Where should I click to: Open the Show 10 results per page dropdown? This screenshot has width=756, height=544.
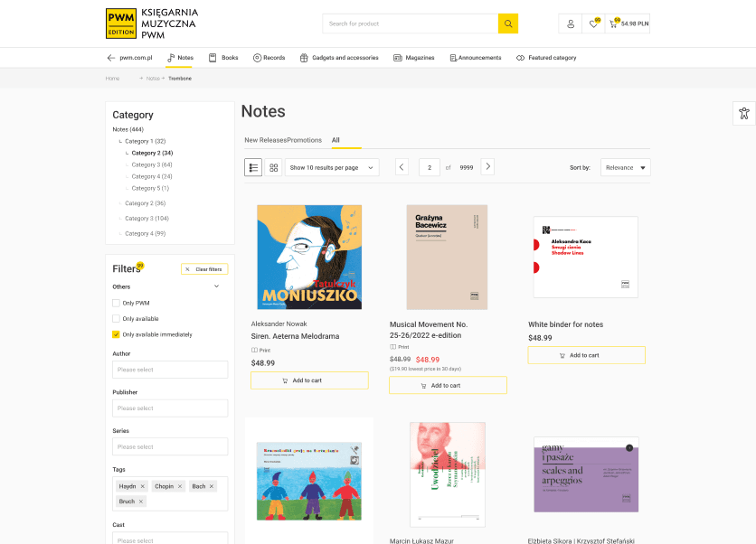click(x=332, y=168)
